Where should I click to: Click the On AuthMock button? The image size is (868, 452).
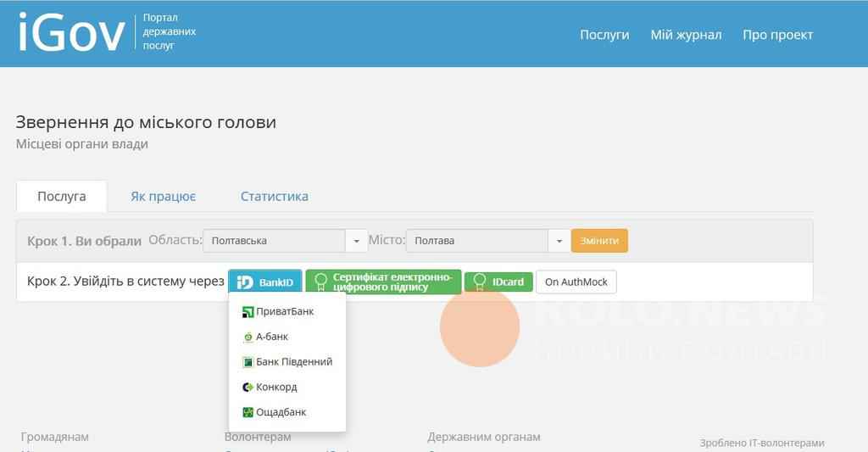coord(576,282)
